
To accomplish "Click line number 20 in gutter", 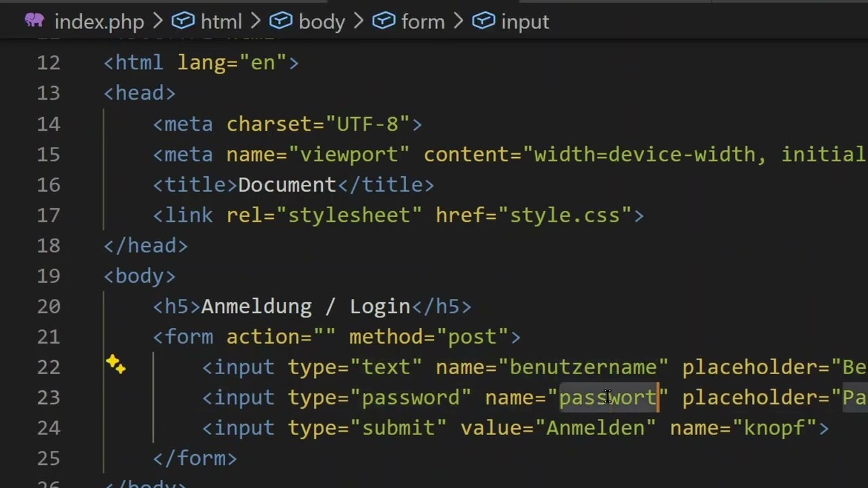I will [x=48, y=307].
